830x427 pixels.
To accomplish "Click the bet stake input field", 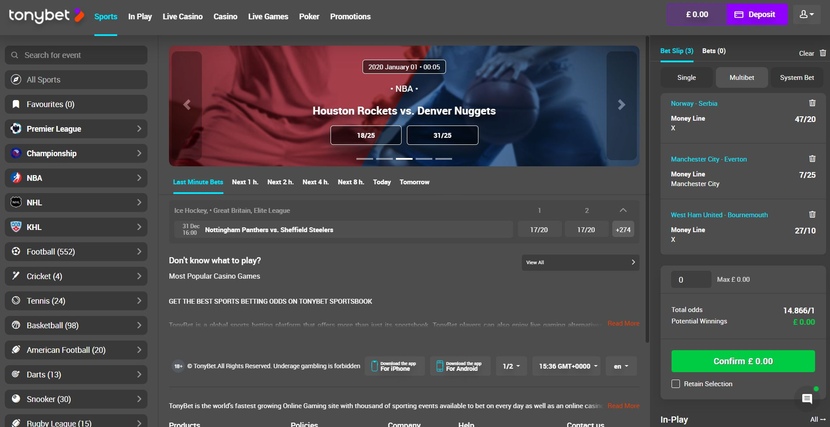I will coord(691,279).
